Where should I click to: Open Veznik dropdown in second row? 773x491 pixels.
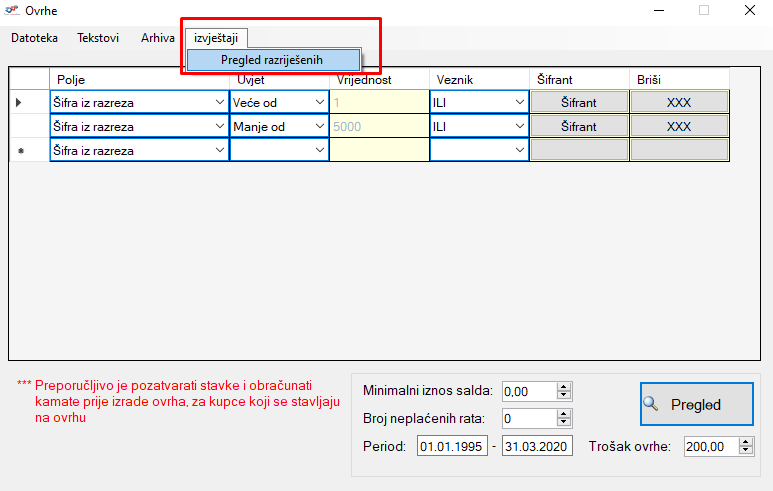click(x=519, y=127)
